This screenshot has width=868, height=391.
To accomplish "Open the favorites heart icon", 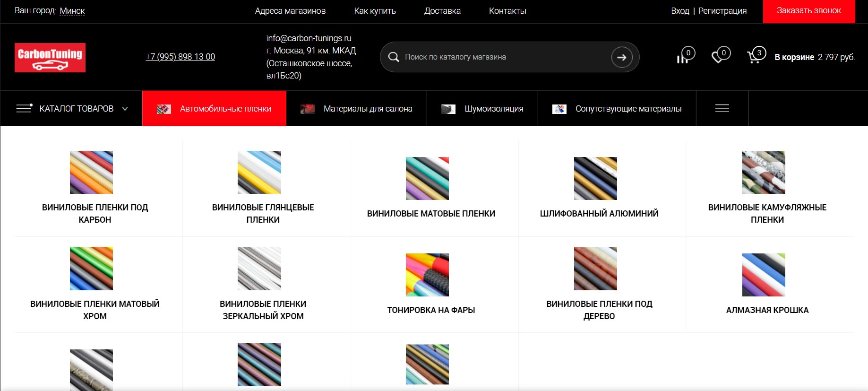I will coord(721,55).
